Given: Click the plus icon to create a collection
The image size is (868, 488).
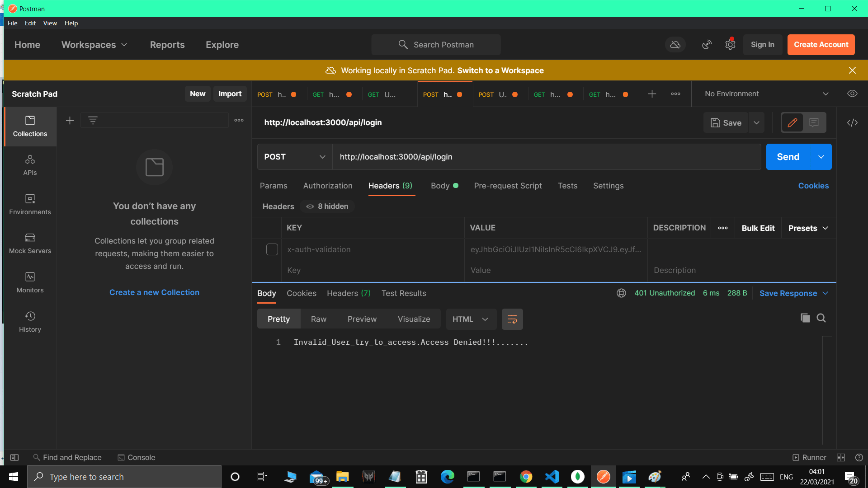Looking at the screenshot, I should (70, 120).
